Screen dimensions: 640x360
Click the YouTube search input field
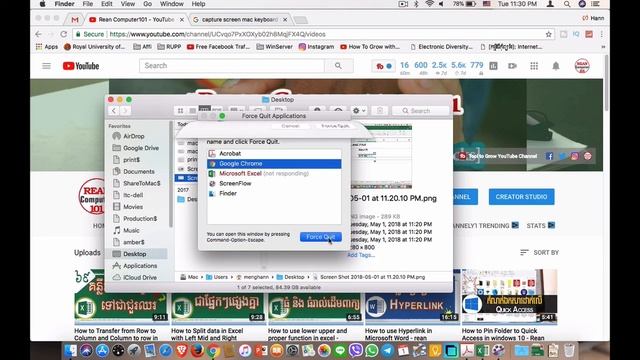(232, 66)
